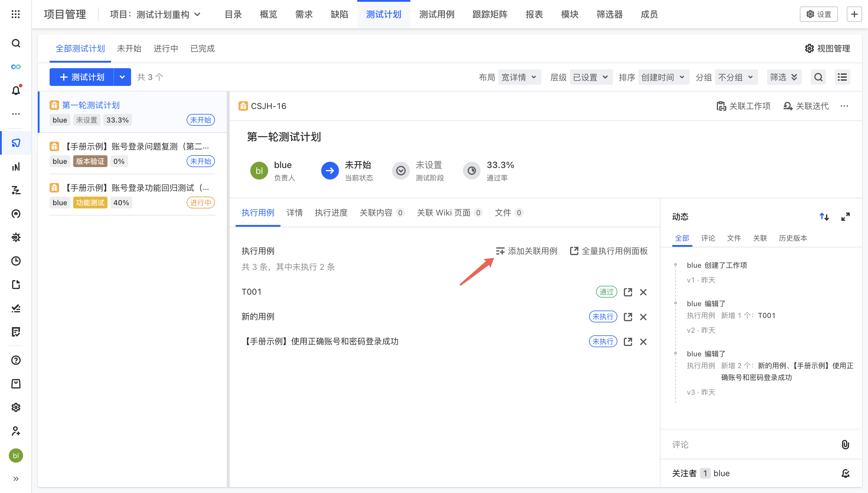The width and height of the screenshot is (868, 493).
Task: Click the 添加关联用例 button
Action: [x=526, y=251]
